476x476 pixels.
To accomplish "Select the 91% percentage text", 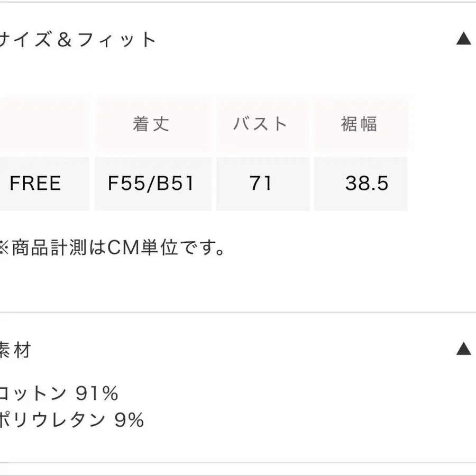I will pyautogui.click(x=97, y=393).
